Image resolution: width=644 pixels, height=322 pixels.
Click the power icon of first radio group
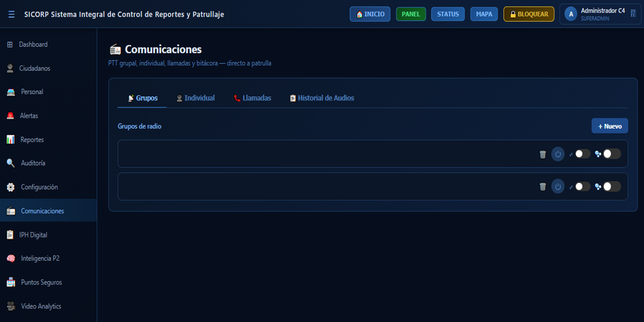point(558,154)
